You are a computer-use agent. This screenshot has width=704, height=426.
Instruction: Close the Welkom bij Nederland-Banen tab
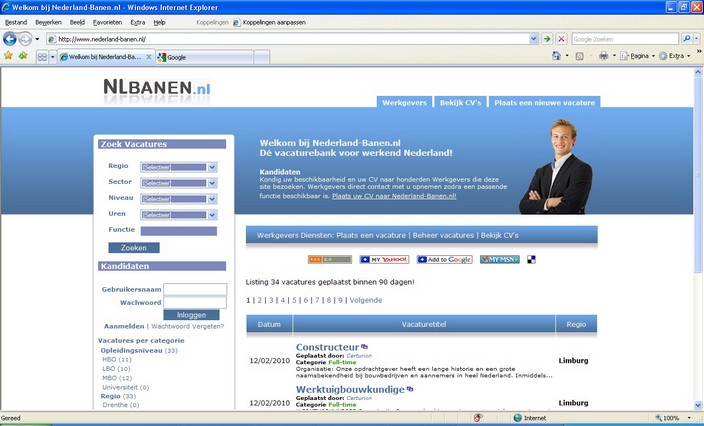149,57
